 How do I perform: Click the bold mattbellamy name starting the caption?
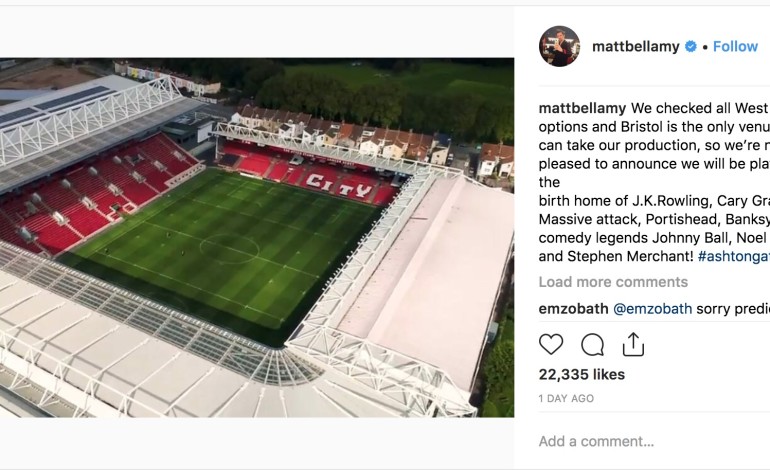pyautogui.click(x=582, y=108)
